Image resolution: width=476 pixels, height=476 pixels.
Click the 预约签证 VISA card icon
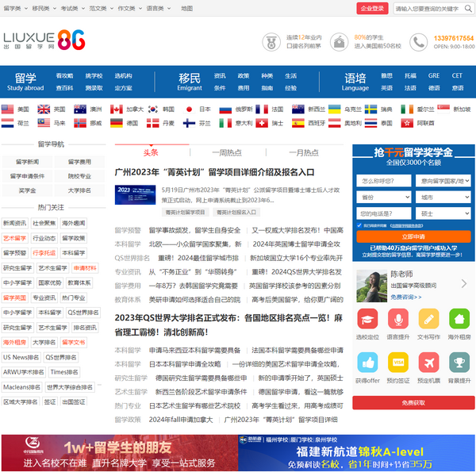click(x=398, y=363)
